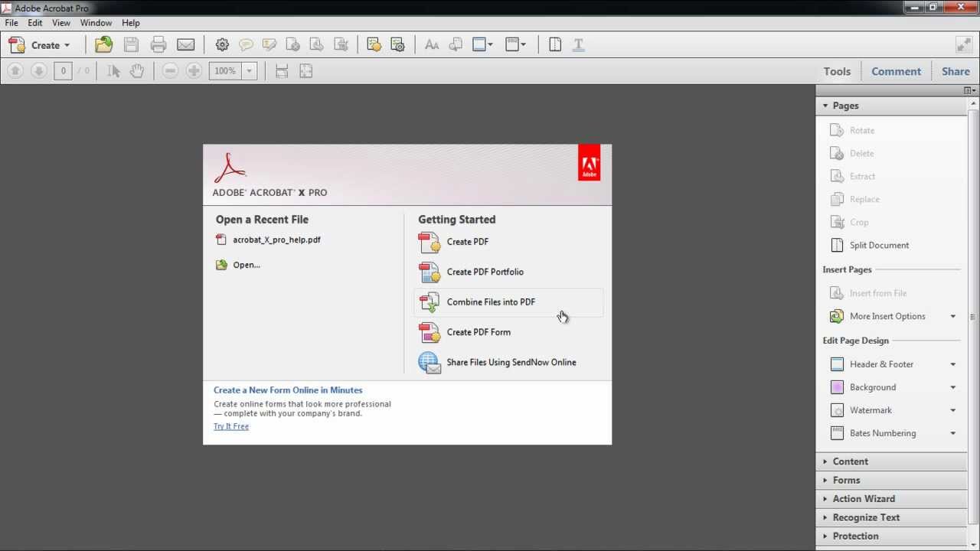Click the Open... link in welcome screen
This screenshot has width=980, height=551.
coord(238,265)
